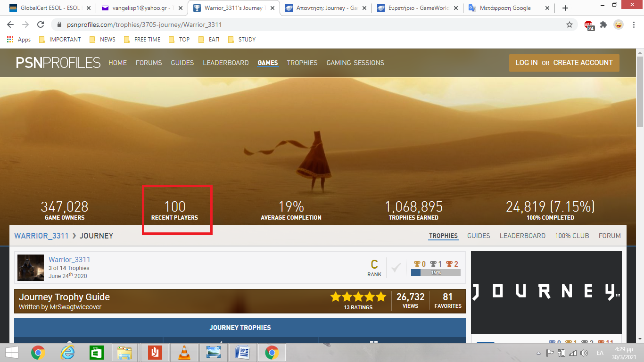Open the WARRIOR_3311 breadcrumb link
The width and height of the screenshot is (644, 362).
tap(41, 236)
